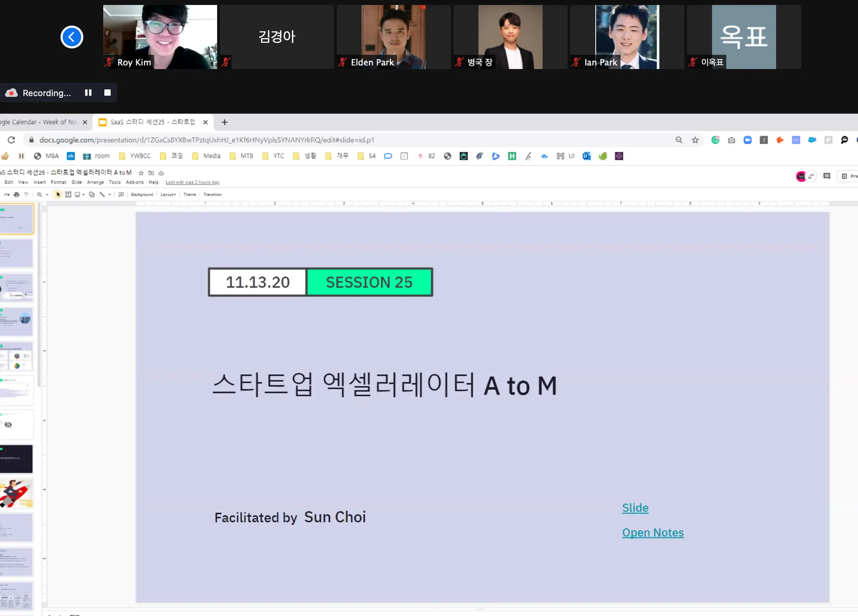Pause the Zoom recording
This screenshot has height=616, width=858.
click(x=88, y=93)
